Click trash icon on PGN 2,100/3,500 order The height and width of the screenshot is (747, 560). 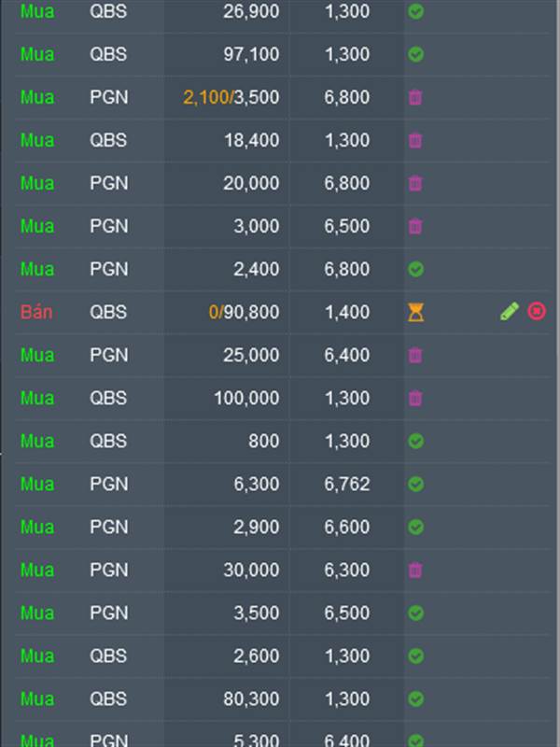[x=415, y=98]
